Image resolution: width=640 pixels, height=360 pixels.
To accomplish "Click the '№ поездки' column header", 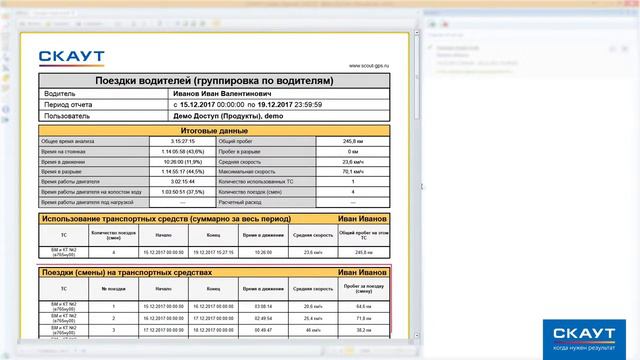I will coord(113,289).
